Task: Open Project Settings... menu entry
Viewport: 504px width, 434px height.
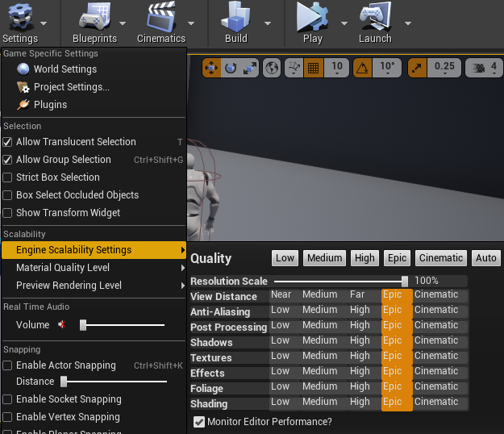Action: [x=94, y=87]
